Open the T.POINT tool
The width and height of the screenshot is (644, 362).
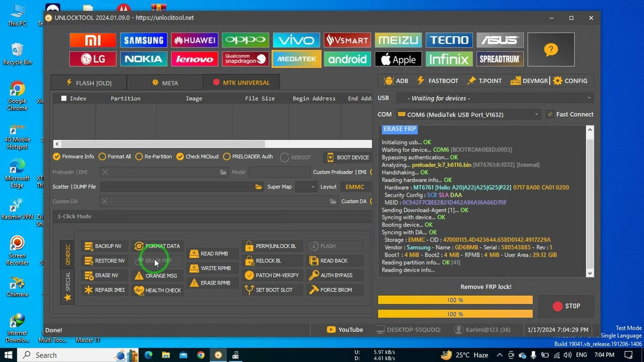click(485, 80)
